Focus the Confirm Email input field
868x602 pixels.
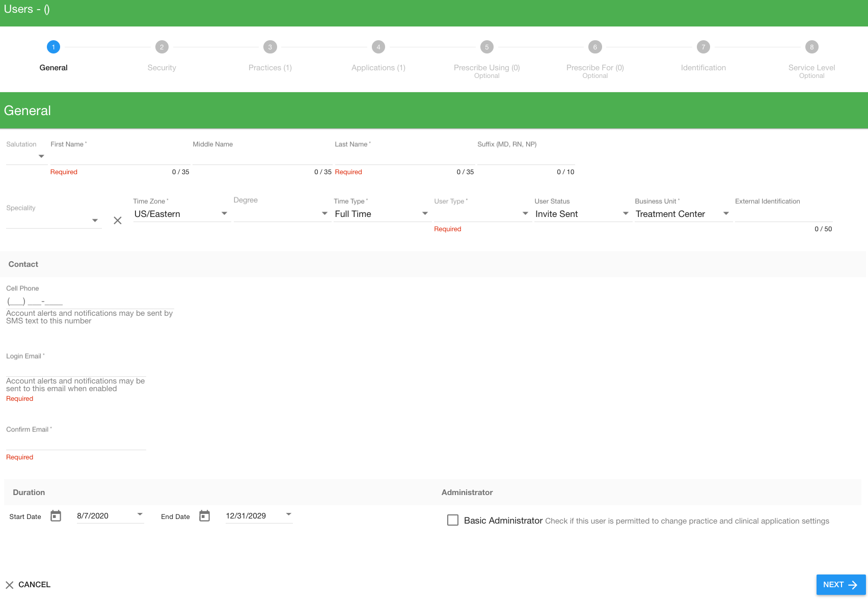[x=76, y=443]
